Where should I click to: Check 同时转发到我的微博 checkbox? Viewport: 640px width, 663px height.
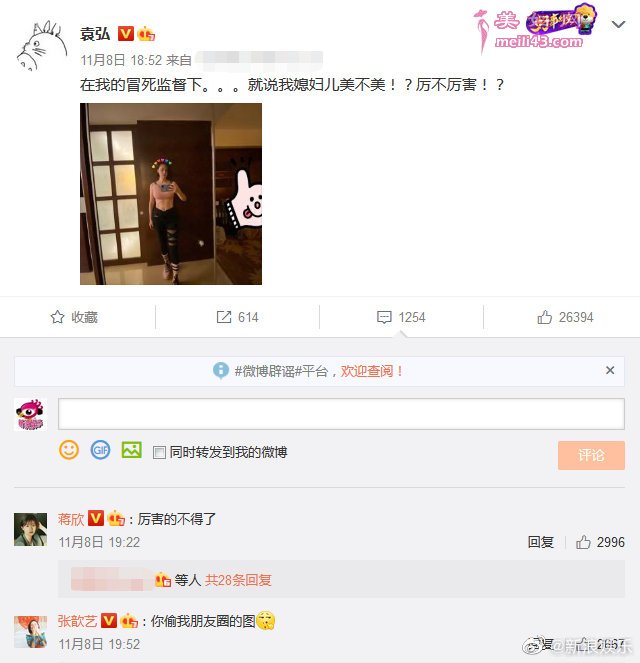click(x=159, y=452)
